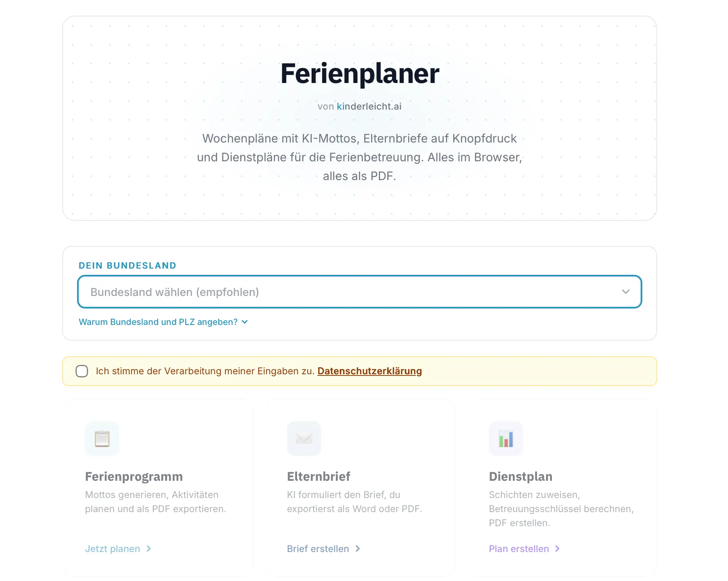Click the chevron inside the Bundesland dropdown
The width and height of the screenshot is (728, 581).
coord(625,292)
